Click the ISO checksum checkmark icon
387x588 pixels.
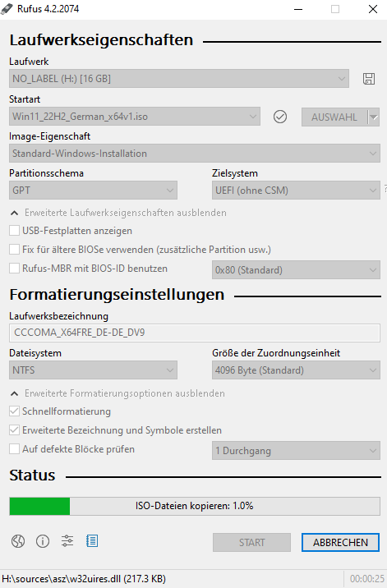[x=280, y=117]
